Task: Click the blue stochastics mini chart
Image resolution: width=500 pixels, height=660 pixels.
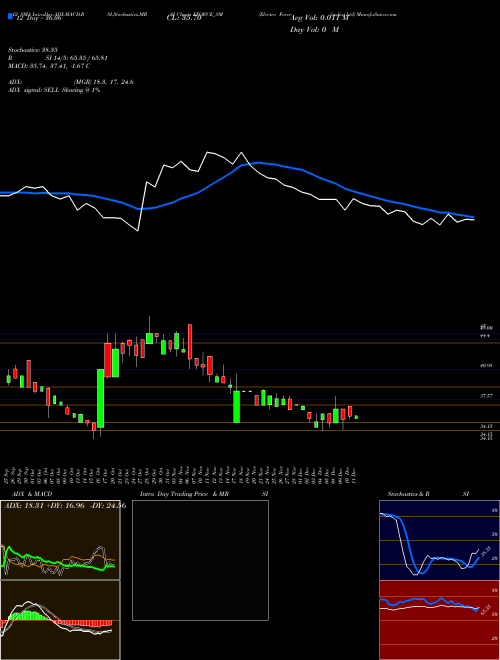Action: tap(439, 540)
